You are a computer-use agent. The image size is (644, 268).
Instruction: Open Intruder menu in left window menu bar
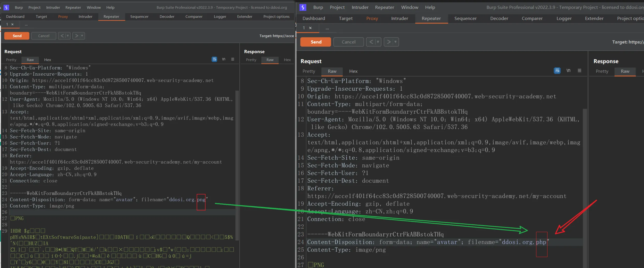point(53,7)
